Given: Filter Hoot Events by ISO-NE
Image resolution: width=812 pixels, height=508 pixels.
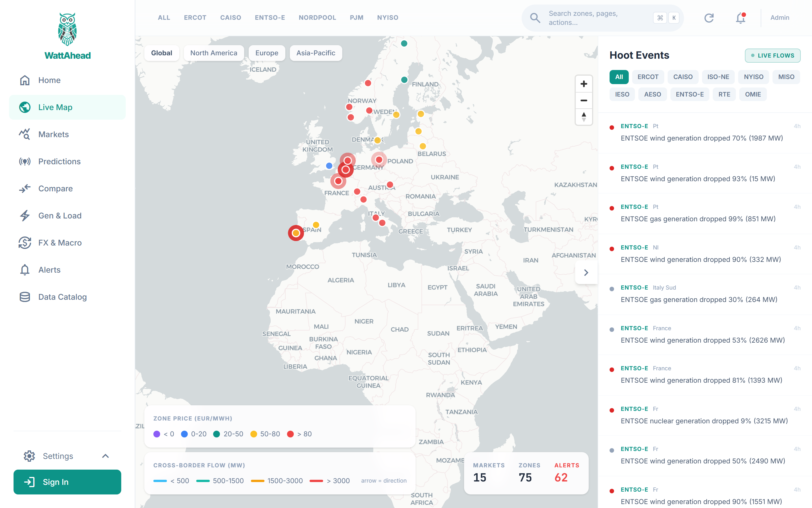Looking at the screenshot, I should (x=718, y=77).
